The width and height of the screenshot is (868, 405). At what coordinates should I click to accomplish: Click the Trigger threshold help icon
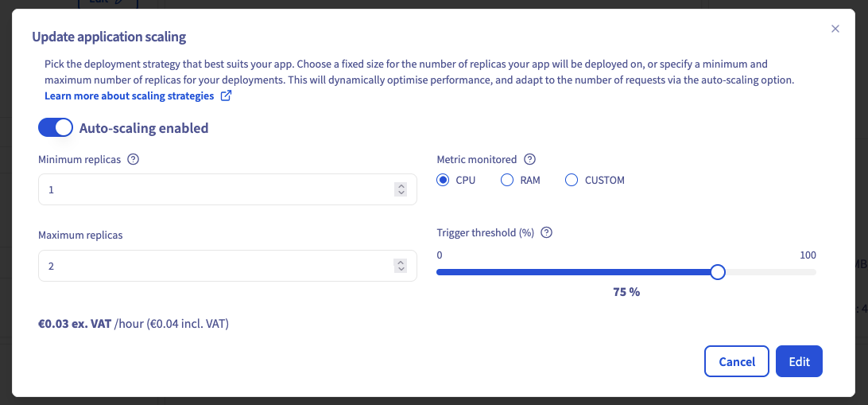(x=546, y=233)
